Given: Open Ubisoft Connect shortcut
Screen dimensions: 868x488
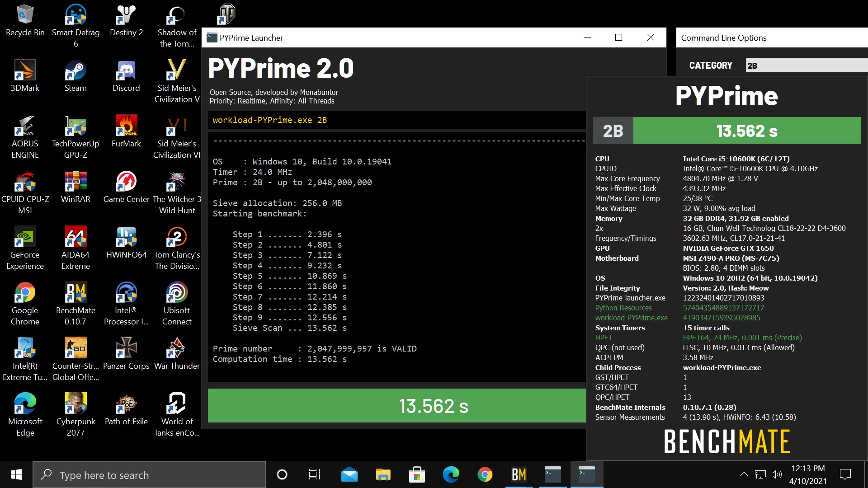Looking at the screenshot, I should [x=177, y=304].
